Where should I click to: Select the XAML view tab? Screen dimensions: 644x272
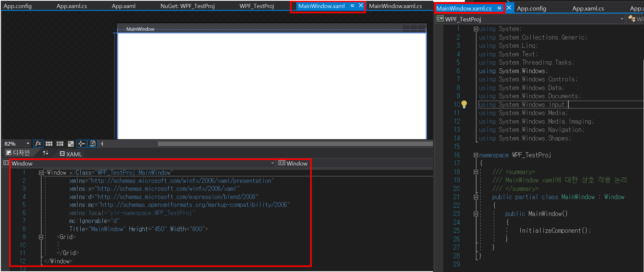point(71,154)
